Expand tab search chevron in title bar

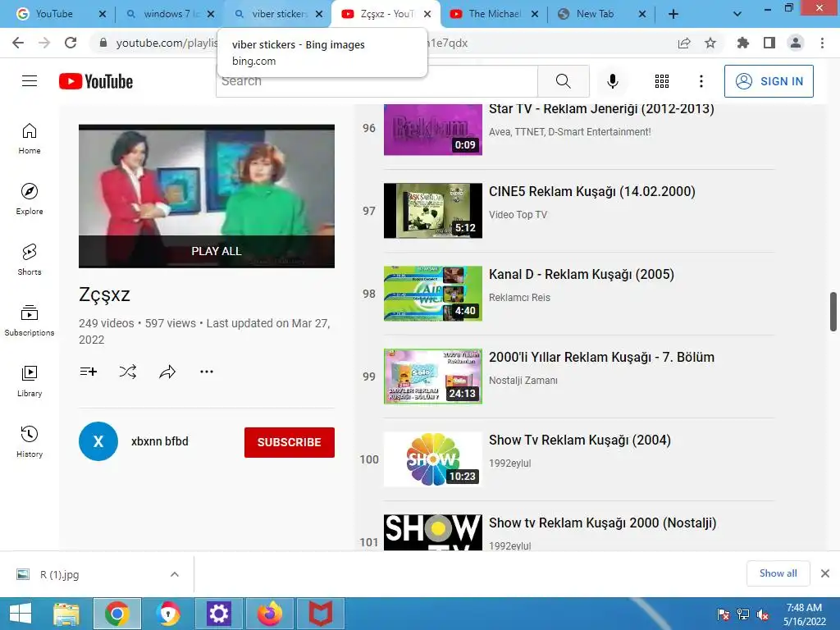pyautogui.click(x=737, y=14)
